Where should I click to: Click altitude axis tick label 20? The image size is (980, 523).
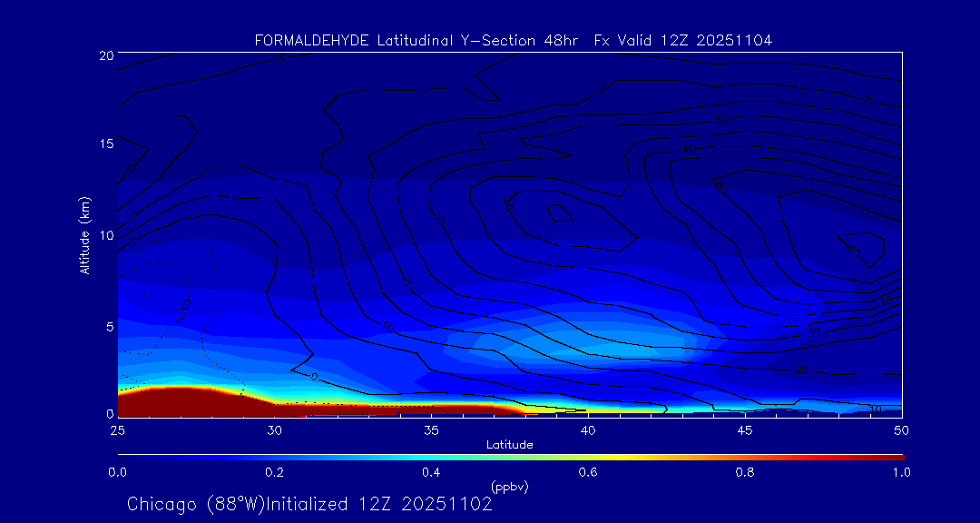[105, 54]
